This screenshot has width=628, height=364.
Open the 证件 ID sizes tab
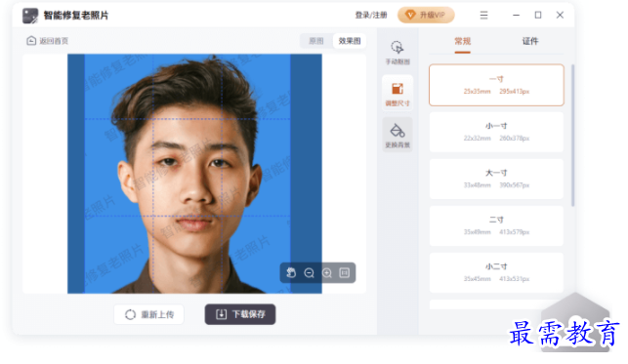pyautogui.click(x=530, y=41)
